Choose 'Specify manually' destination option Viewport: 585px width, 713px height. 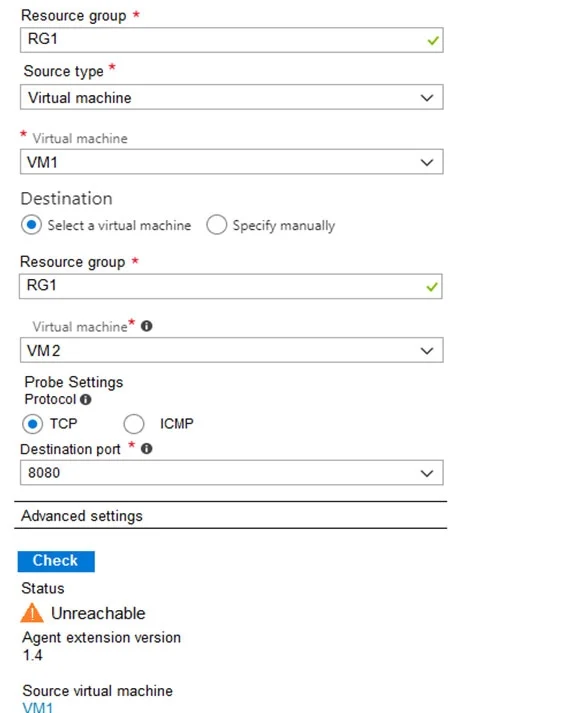[216, 225]
